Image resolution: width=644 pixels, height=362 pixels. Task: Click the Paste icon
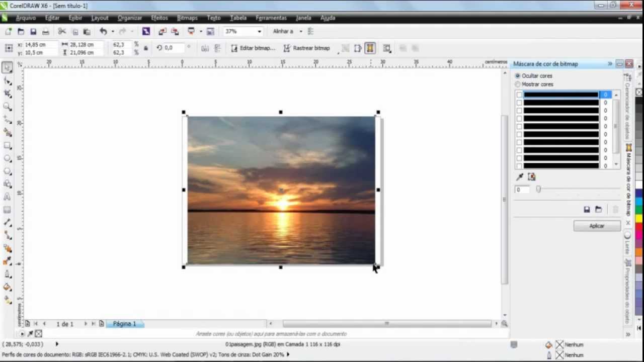tap(87, 31)
